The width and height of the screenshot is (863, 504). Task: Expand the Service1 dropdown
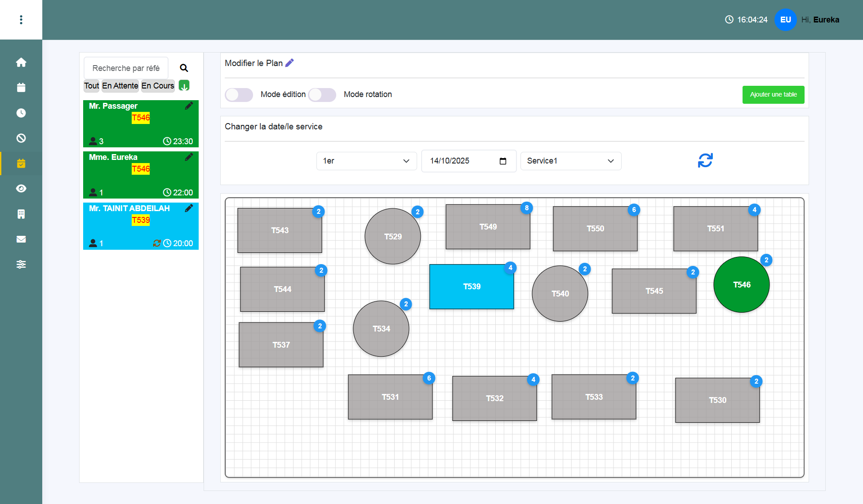click(570, 161)
